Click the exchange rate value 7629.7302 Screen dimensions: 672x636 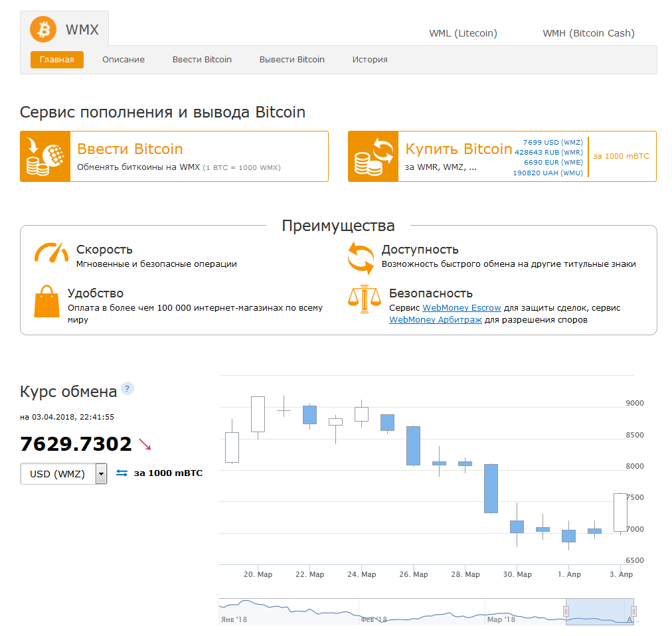coord(76,444)
